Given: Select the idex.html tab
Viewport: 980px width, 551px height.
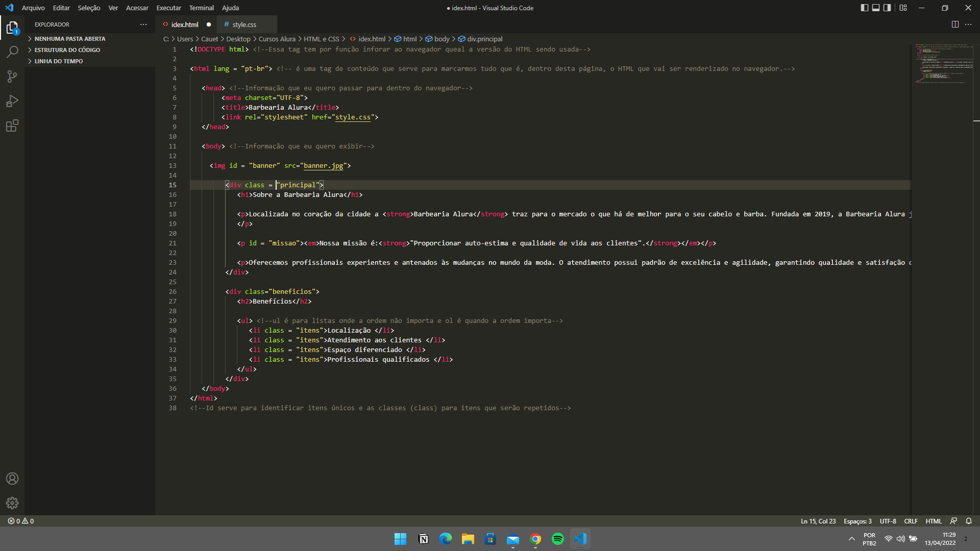Looking at the screenshot, I should [x=185, y=24].
